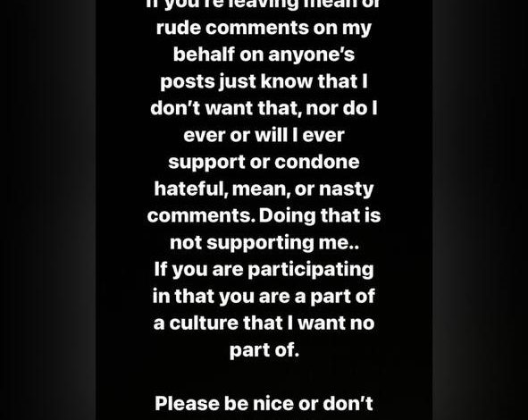The image size is (528, 420).
Task: Tap the blurred dark margin left of story
Action: coord(48,210)
